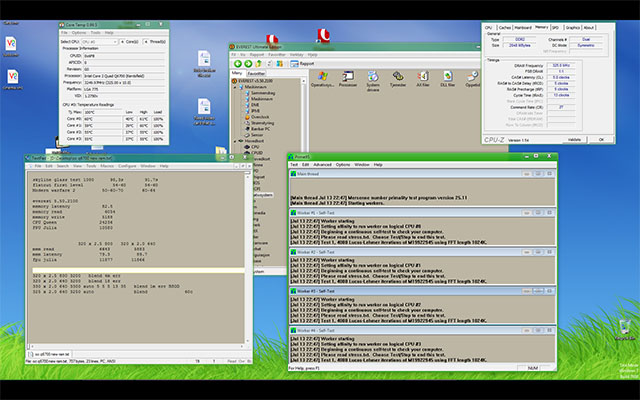
Task: Open Tjenester icon in EVEREST pane
Action: tap(398, 79)
